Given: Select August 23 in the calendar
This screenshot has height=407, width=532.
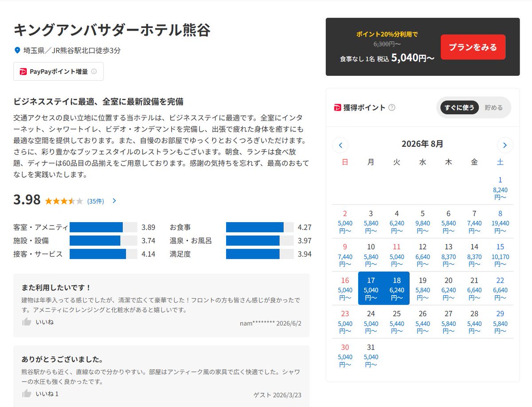Looking at the screenshot, I should 345,322.
